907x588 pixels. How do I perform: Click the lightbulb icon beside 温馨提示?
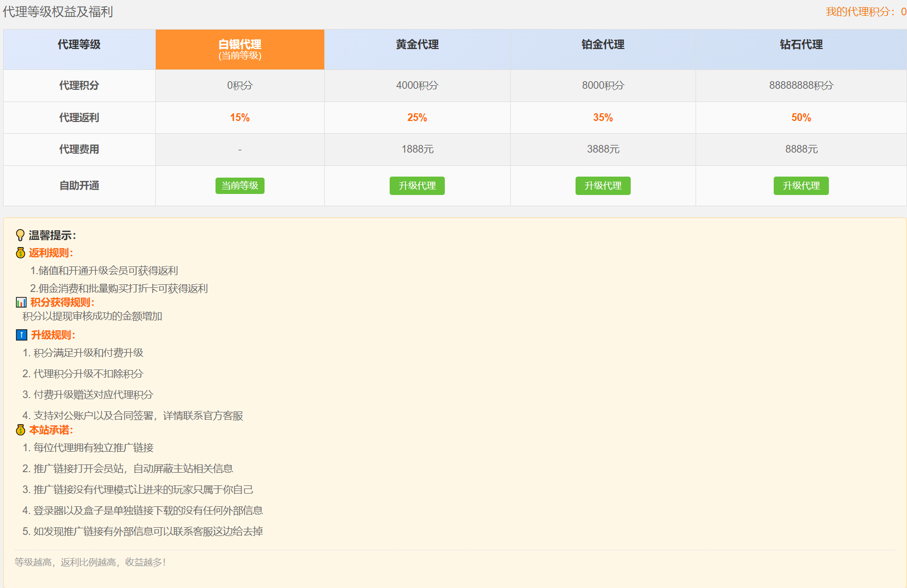tap(20, 235)
